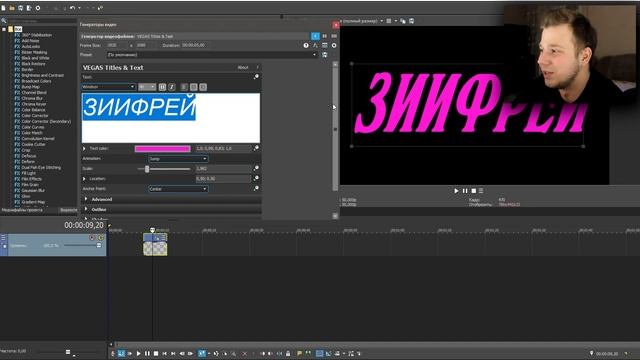This screenshot has width=640, height=360.
Task: Click the timeline Stop button in transport bar
Action: pyautogui.click(x=156, y=353)
